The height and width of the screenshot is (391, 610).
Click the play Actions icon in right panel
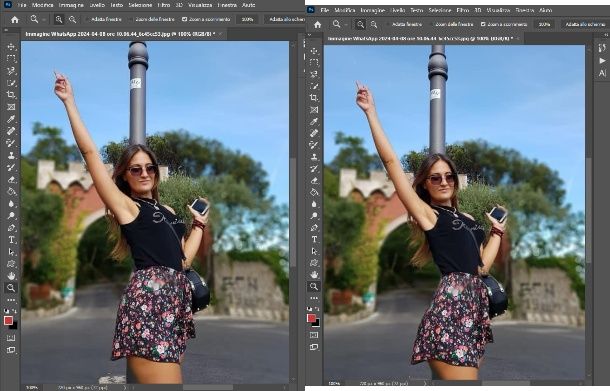pos(602,61)
